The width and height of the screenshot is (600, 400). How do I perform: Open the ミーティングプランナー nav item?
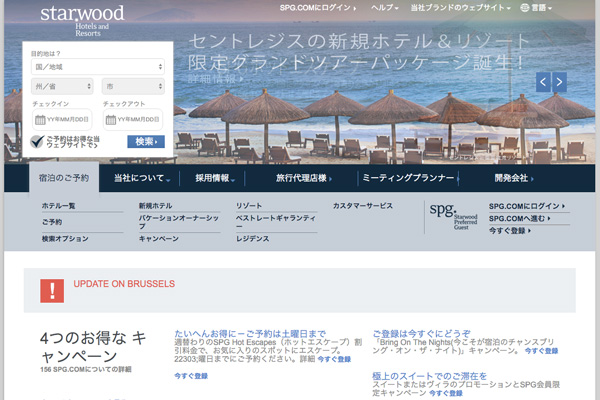click(410, 178)
